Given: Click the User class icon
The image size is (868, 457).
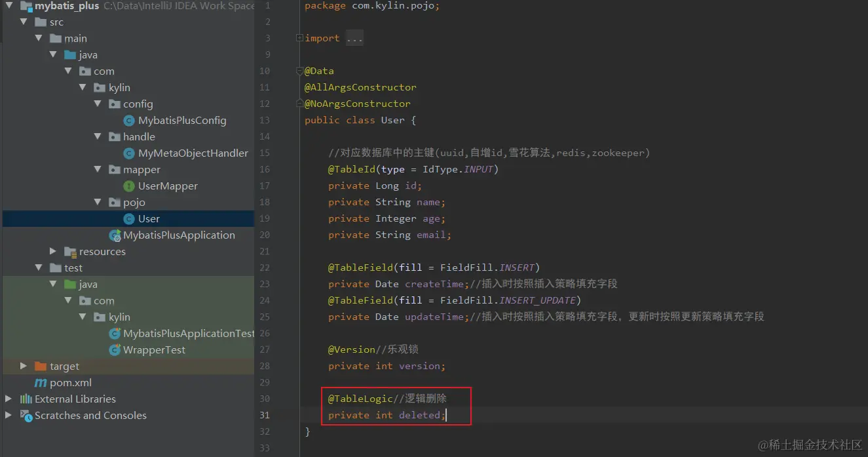Looking at the screenshot, I should (x=130, y=218).
